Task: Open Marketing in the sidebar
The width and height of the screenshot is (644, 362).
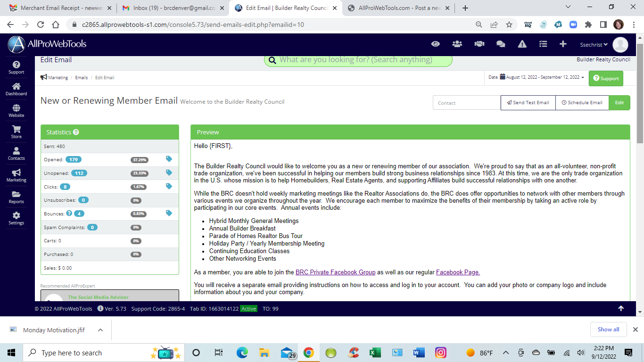Action: (x=16, y=176)
